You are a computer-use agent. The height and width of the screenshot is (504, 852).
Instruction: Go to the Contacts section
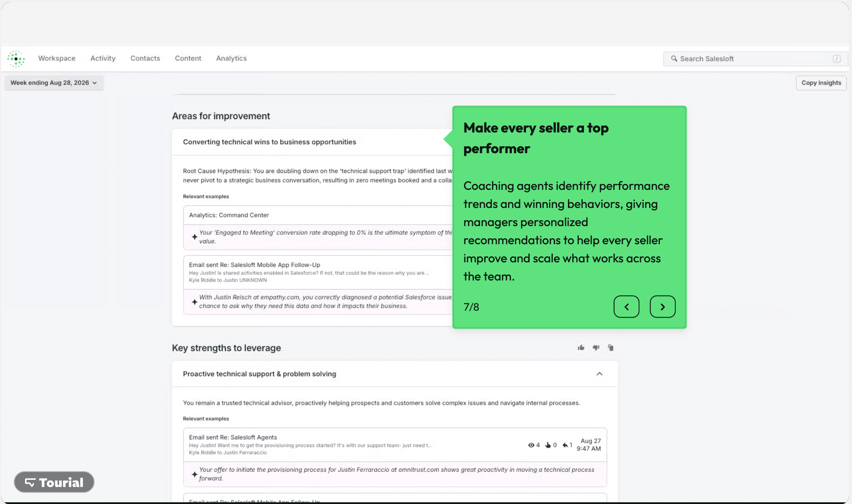145,58
